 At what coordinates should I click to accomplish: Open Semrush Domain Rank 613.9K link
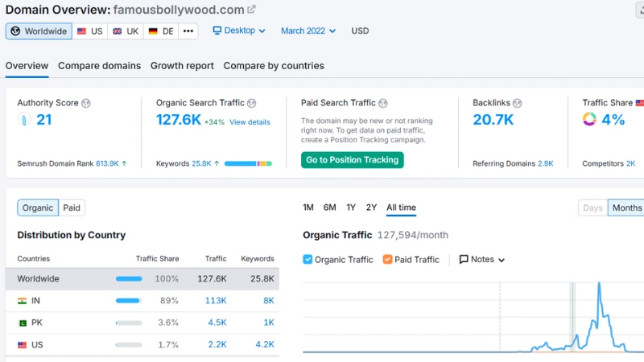(107, 163)
